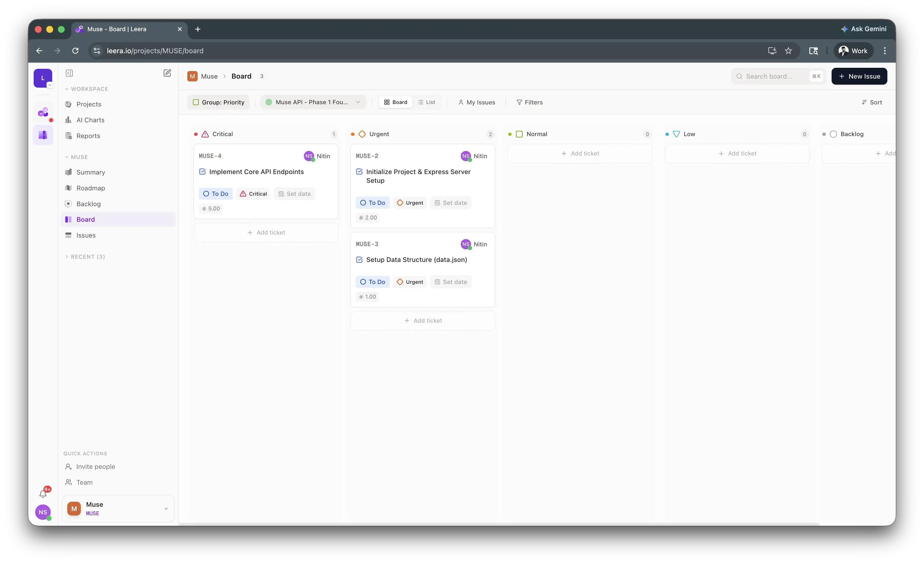
Task: Click the NS user avatar in the rail
Action: [43, 512]
